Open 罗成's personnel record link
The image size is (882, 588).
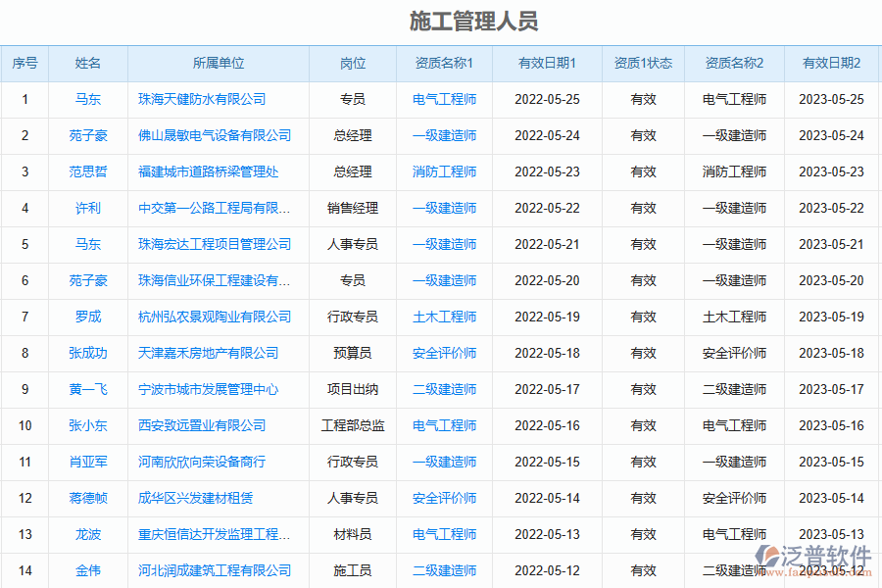[x=88, y=317]
